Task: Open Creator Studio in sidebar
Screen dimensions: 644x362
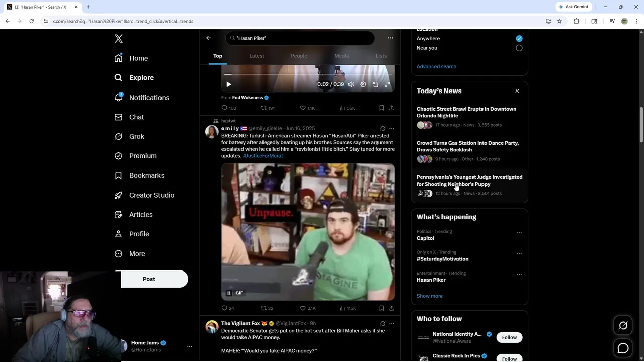Action: pyautogui.click(x=144, y=195)
